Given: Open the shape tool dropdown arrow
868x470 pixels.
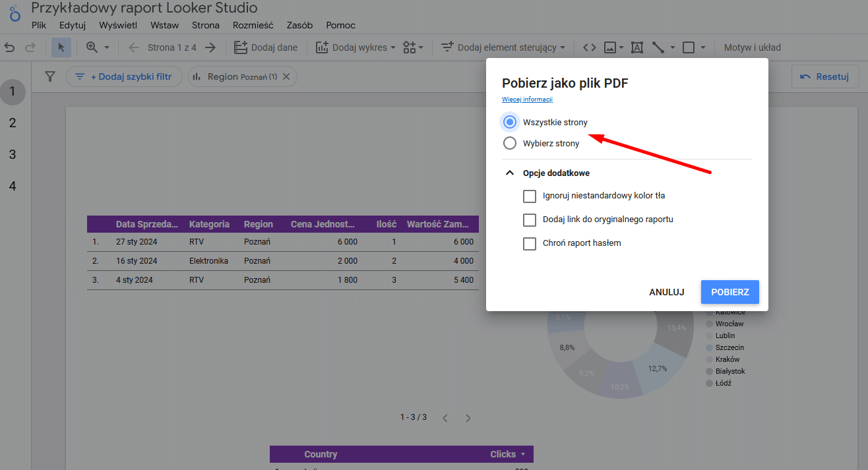Looking at the screenshot, I should point(703,47).
